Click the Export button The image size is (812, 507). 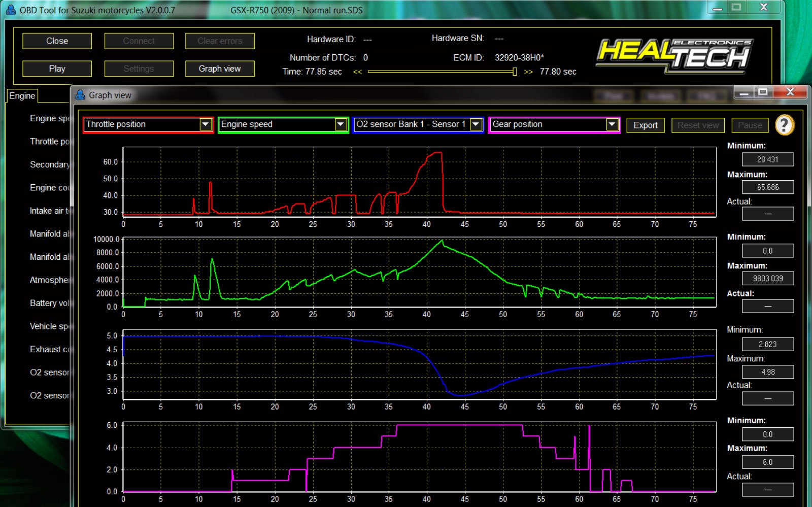pyautogui.click(x=645, y=125)
